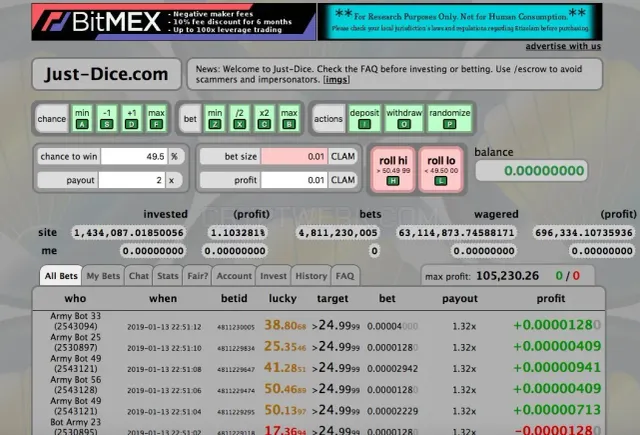Click the balance value 0.00000000
The height and width of the screenshot is (435, 640).
[531, 171]
